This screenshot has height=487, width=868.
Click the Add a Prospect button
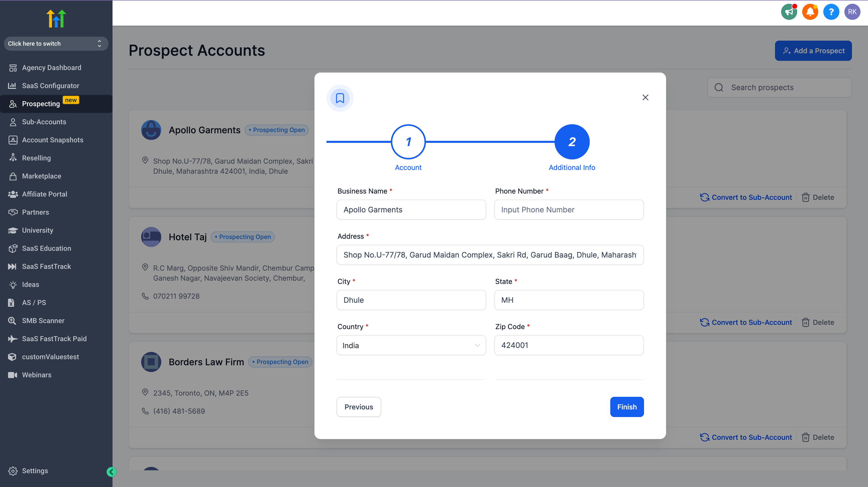pos(813,51)
